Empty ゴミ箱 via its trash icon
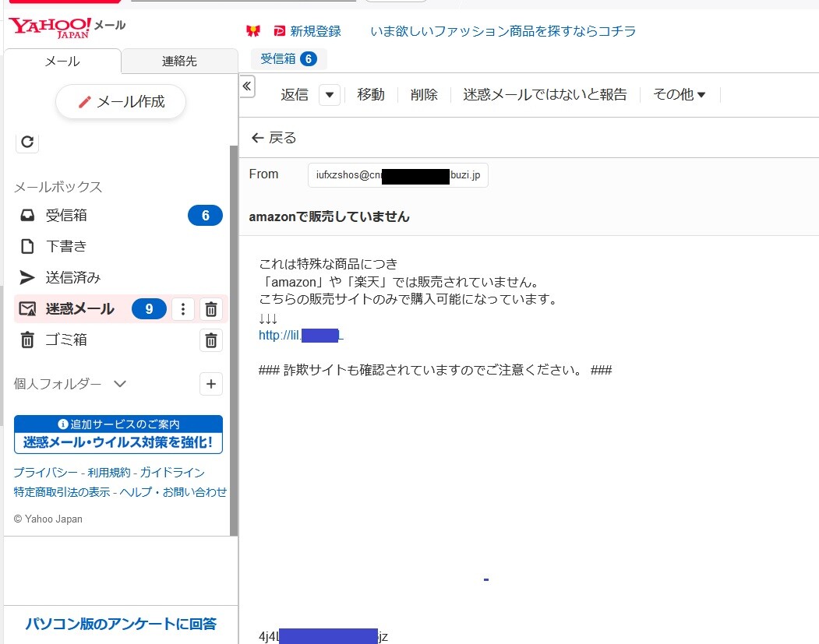The image size is (819, 644). (x=211, y=340)
